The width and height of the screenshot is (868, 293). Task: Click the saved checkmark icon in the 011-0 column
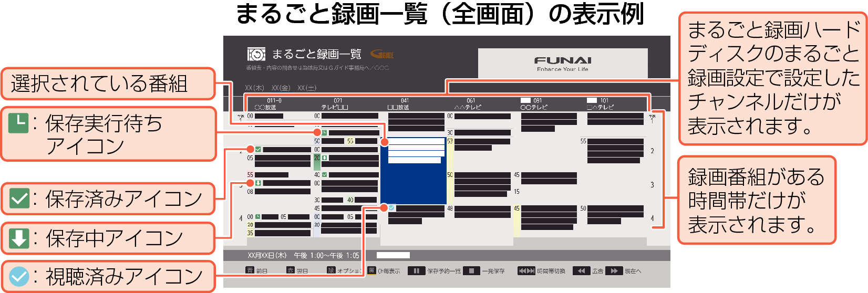(258, 150)
